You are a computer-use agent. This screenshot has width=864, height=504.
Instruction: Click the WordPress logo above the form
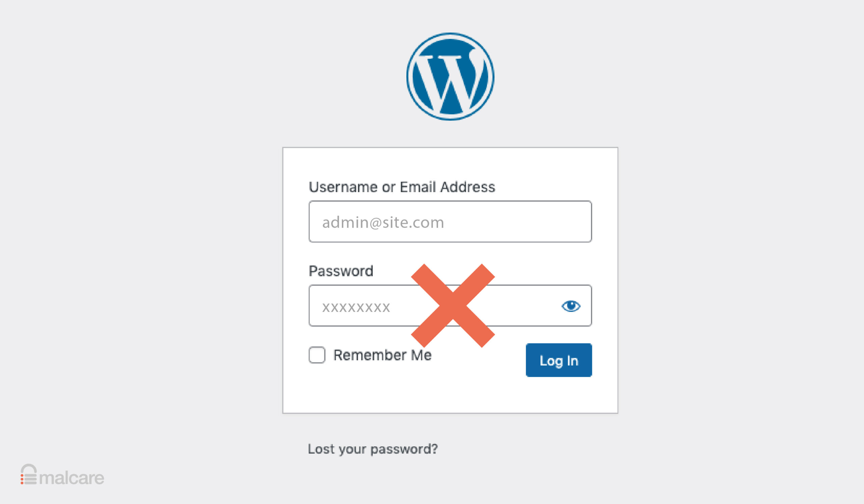tap(450, 76)
